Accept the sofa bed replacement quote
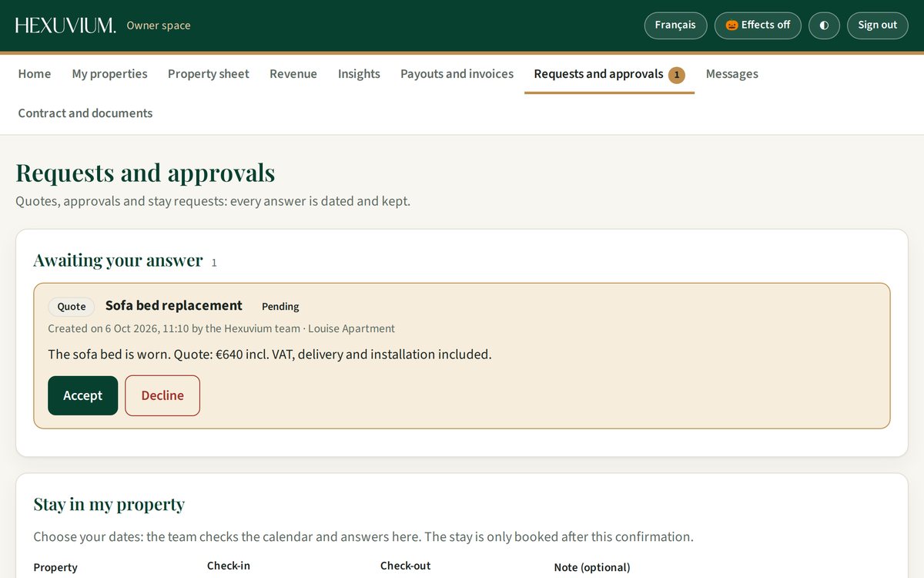This screenshot has height=578, width=924. pyautogui.click(x=82, y=395)
